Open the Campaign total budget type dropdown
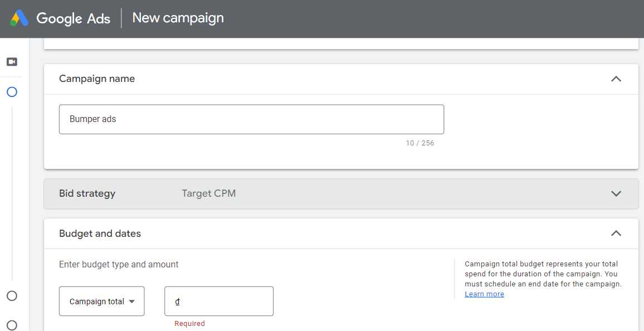 coord(101,301)
